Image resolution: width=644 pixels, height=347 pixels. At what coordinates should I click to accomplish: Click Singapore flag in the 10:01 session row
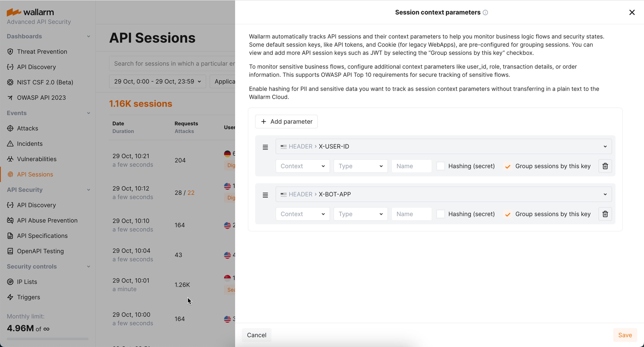(x=227, y=278)
